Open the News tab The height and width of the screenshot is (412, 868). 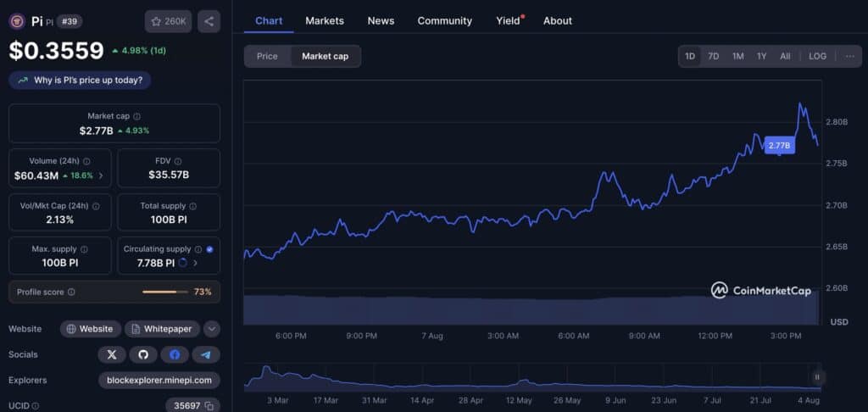(x=381, y=21)
